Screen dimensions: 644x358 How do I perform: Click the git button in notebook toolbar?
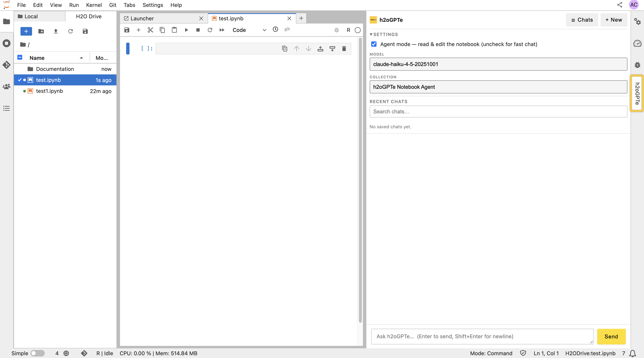287,29
